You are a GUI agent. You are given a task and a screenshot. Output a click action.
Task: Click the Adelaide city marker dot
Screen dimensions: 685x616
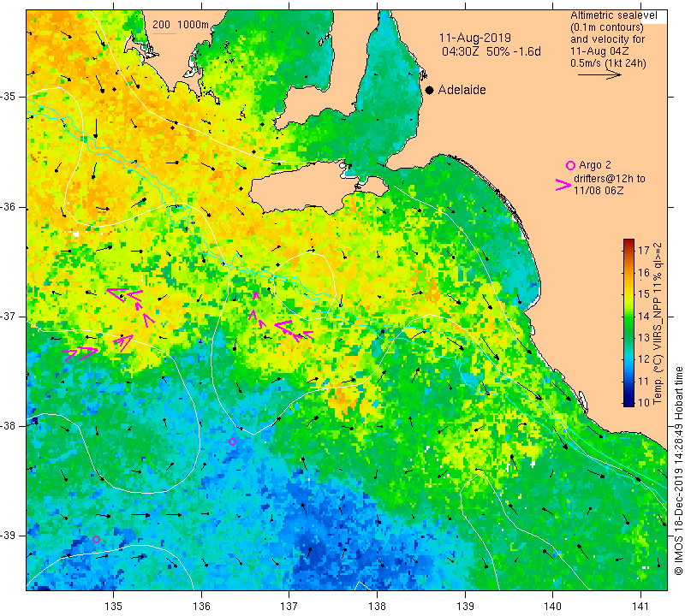coord(430,90)
